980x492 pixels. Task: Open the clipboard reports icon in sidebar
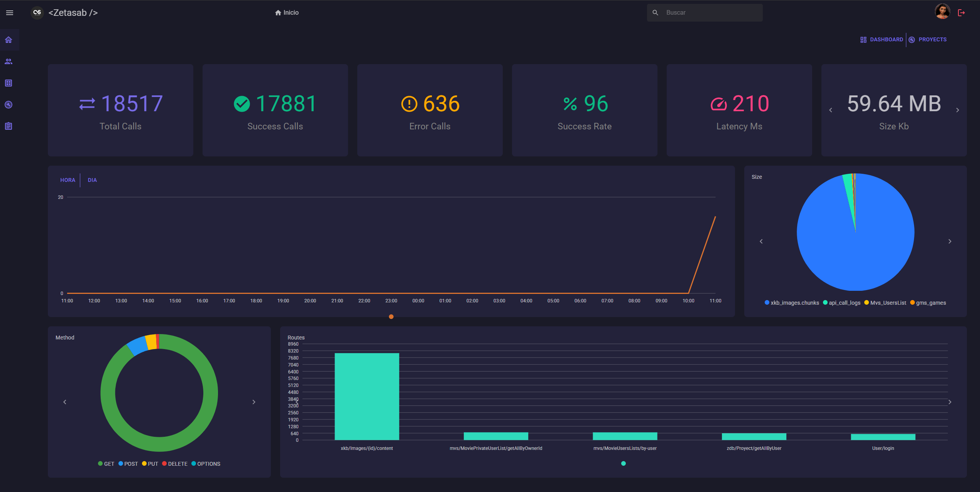[8, 126]
